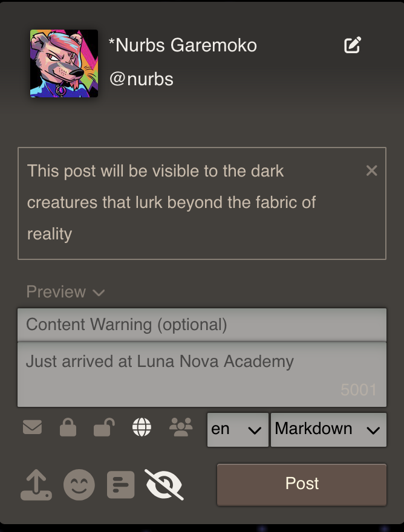
Task: Open the @nurbs profile handle link
Action: pyautogui.click(x=141, y=79)
